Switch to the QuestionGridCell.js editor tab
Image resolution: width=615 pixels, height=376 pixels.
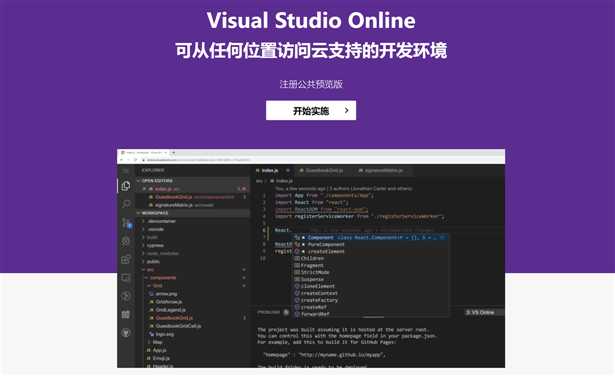[x=324, y=171]
